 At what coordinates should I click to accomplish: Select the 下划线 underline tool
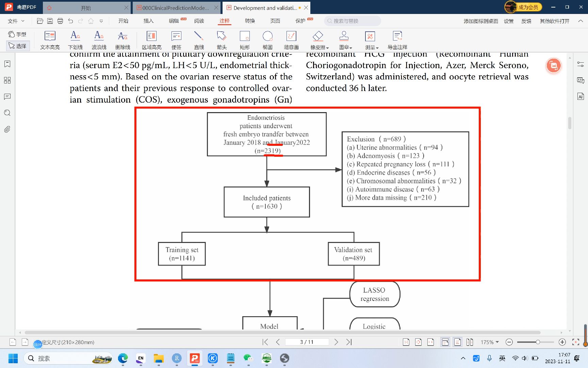click(x=75, y=40)
